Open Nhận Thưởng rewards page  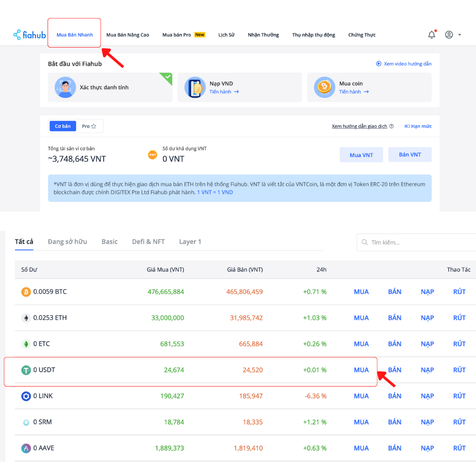[263, 35]
